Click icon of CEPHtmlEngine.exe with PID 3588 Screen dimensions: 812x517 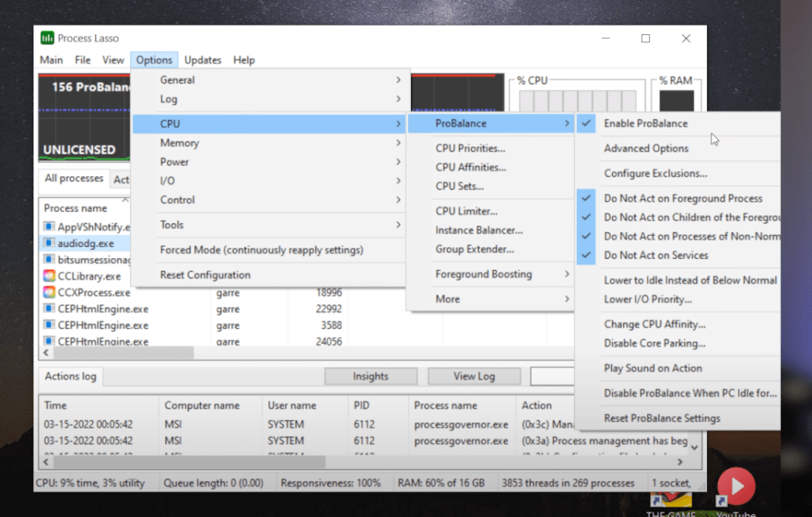(x=49, y=325)
